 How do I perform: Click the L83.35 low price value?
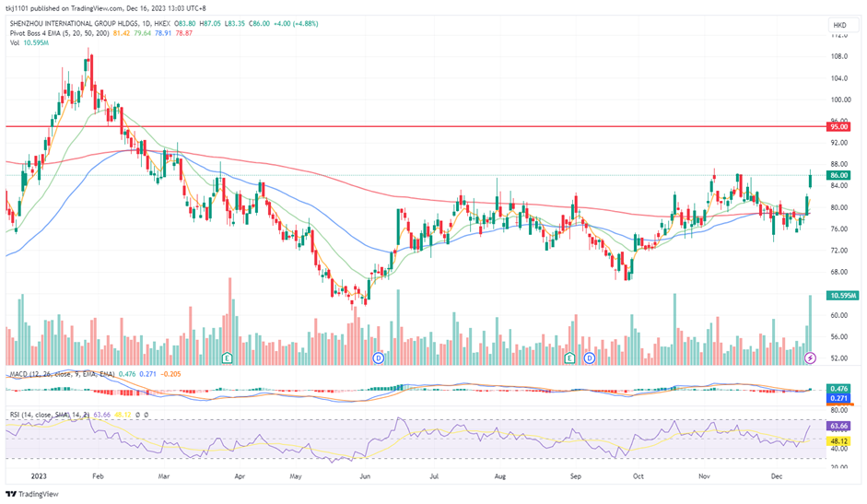[235, 24]
